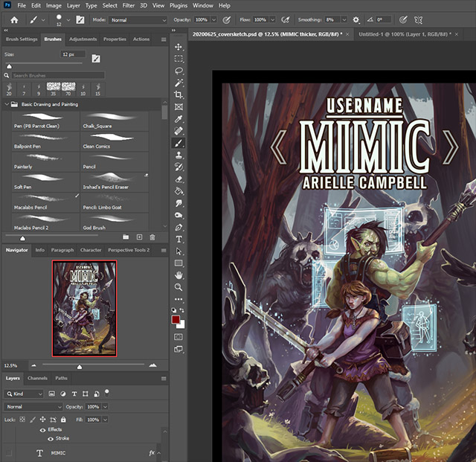Collapse Basic Drawing and Painting group

(7, 104)
